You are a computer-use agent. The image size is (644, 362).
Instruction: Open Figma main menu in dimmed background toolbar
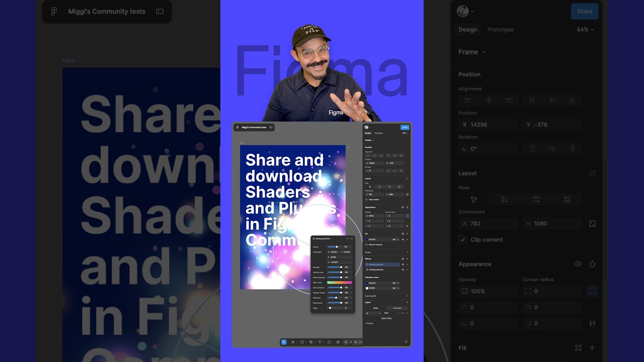pyautogui.click(x=54, y=11)
